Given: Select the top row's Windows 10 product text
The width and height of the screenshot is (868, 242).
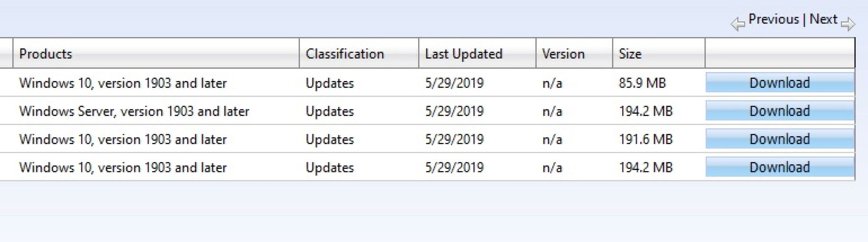Looking at the screenshot, I should [x=123, y=84].
